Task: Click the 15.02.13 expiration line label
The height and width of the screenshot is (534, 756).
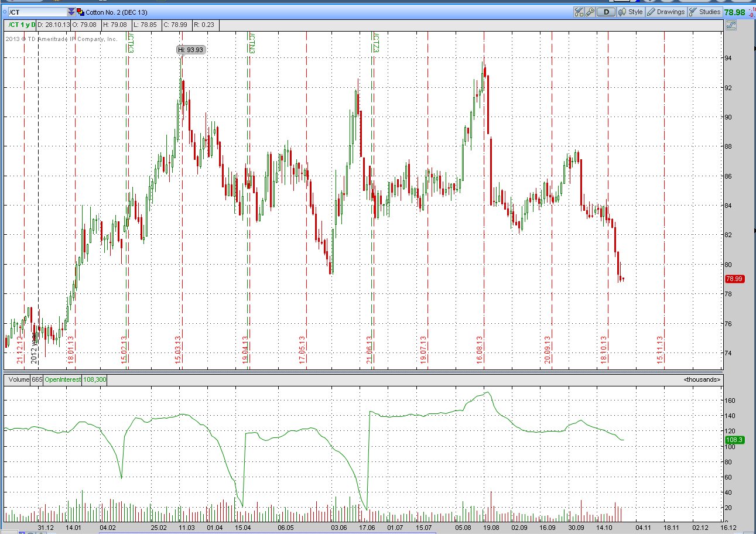Action: [x=124, y=350]
